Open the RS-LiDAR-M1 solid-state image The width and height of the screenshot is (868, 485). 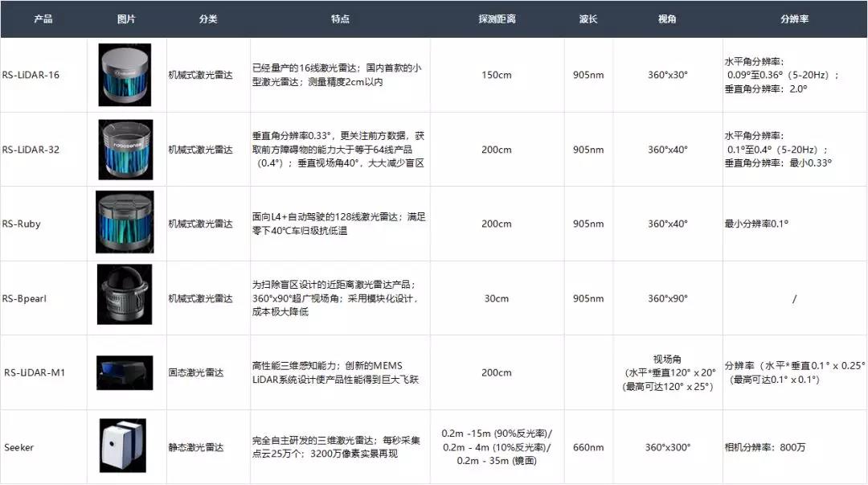click(x=125, y=372)
